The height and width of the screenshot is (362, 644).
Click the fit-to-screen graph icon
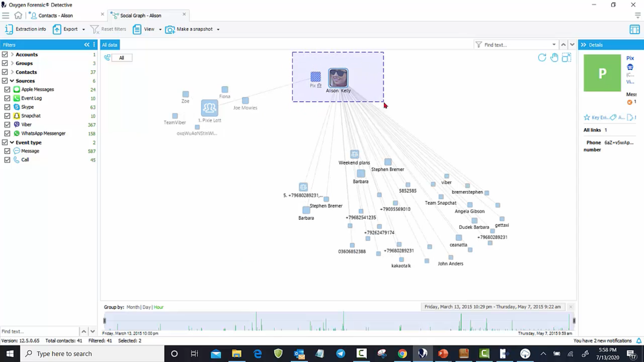567,58
